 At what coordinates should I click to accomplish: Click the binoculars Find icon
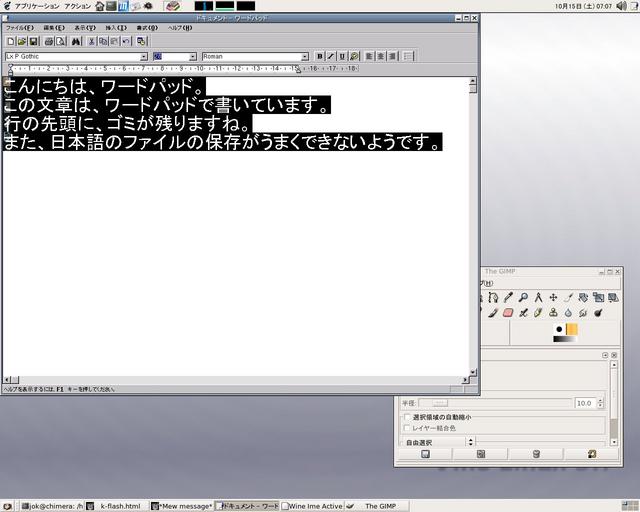[x=75, y=41]
